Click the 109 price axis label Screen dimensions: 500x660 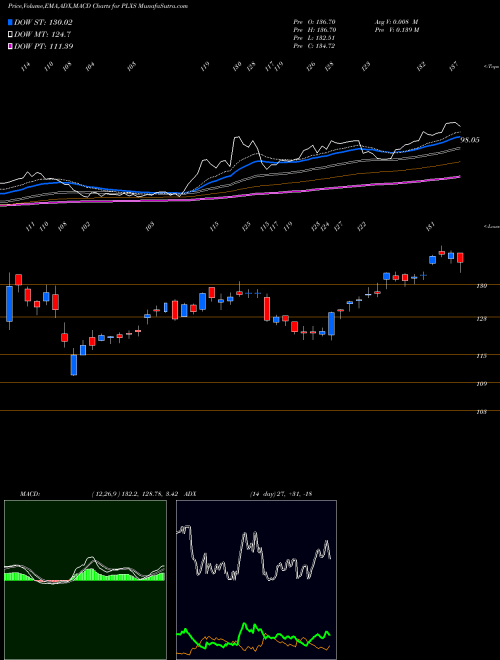[481, 384]
